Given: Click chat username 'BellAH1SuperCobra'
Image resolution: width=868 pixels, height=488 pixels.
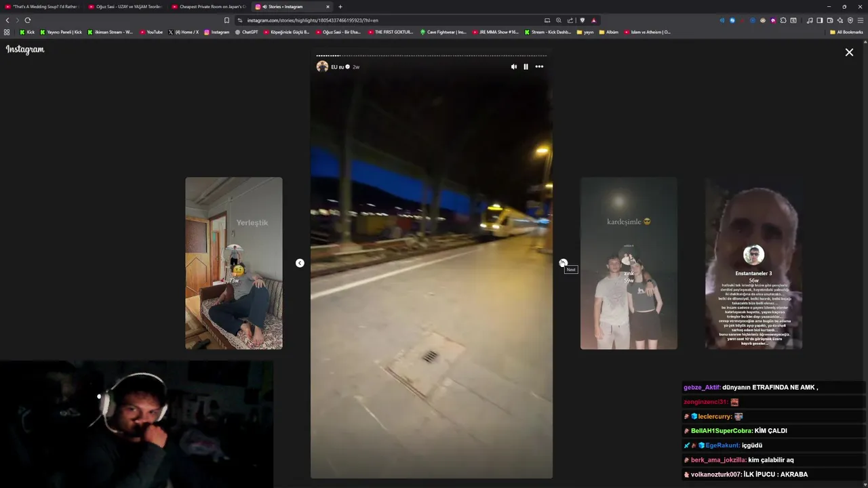Looking at the screenshot, I should click(722, 431).
